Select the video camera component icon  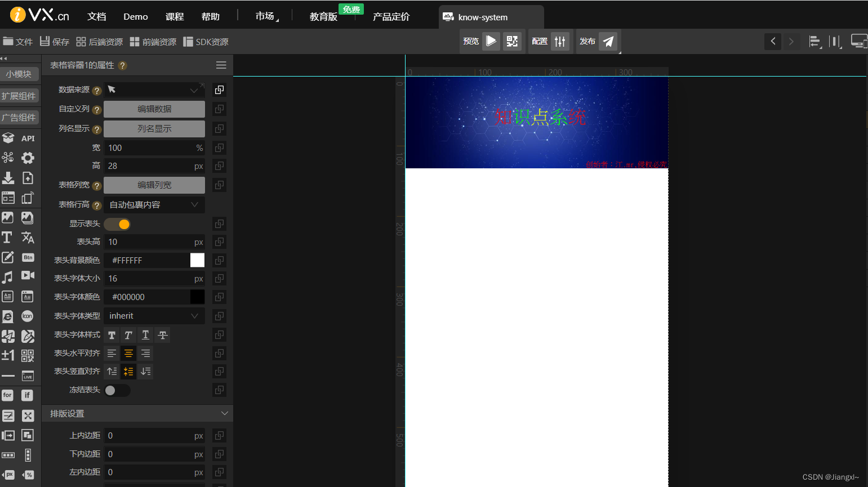click(x=28, y=275)
